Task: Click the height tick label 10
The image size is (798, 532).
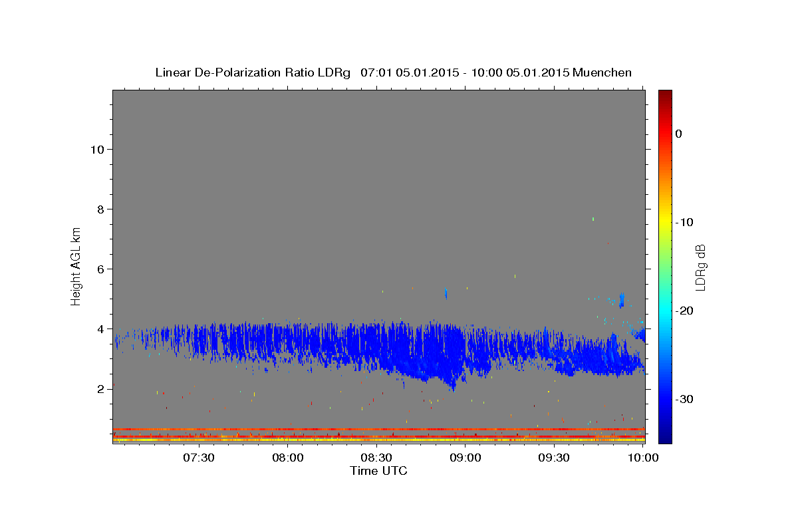Action: pos(97,149)
